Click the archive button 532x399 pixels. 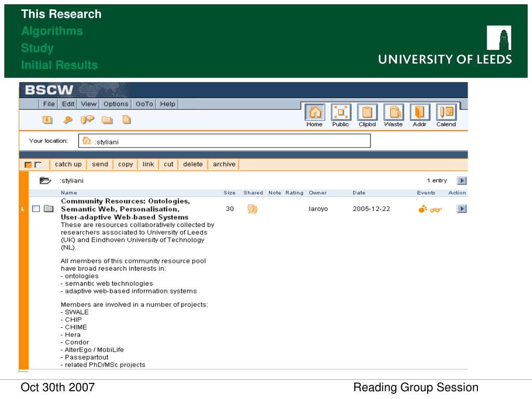(224, 164)
